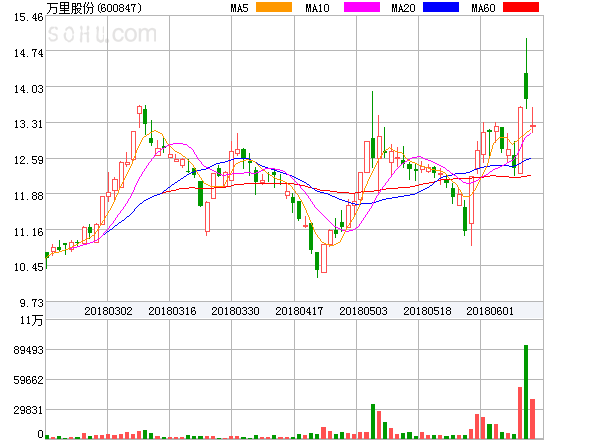Click the 20180601 date label
The width and height of the screenshot is (600, 440).
tap(490, 311)
